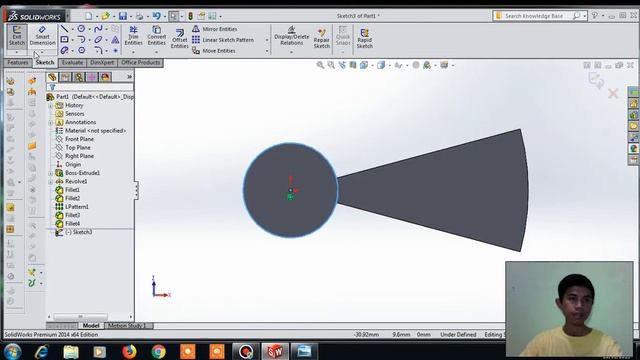Screen dimensions: 640x360
Task: Click the red X cancel sketch corner
Action: [613, 93]
